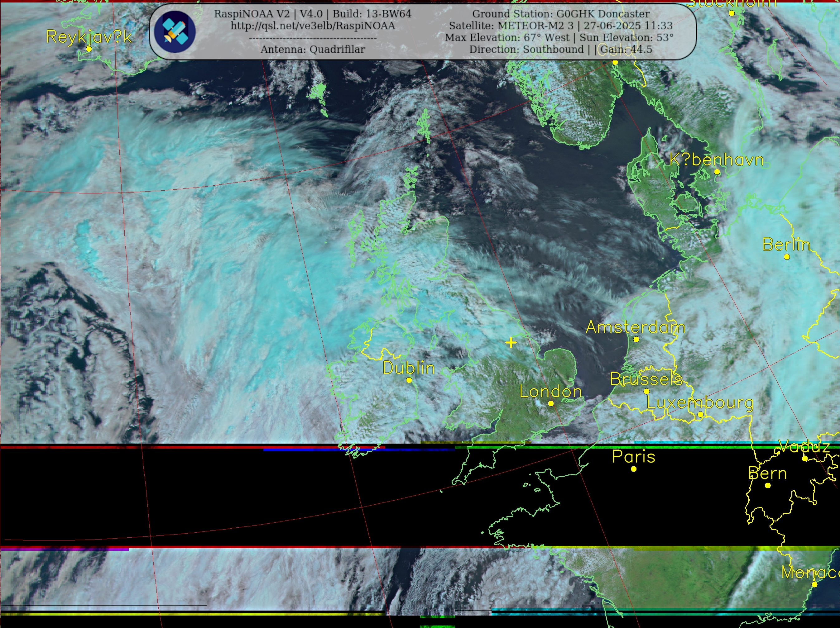Click the Brussels city dot marker
The width and height of the screenshot is (840, 628).
(x=647, y=392)
